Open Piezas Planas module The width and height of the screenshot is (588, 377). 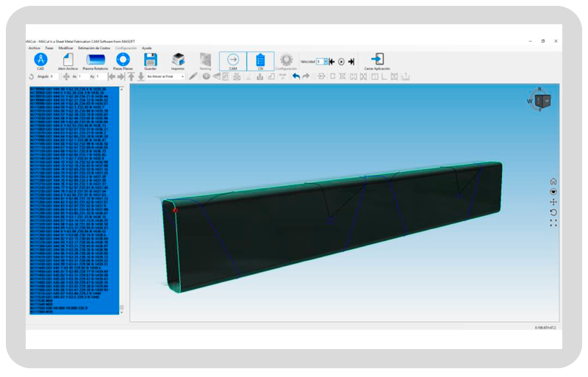click(x=123, y=60)
